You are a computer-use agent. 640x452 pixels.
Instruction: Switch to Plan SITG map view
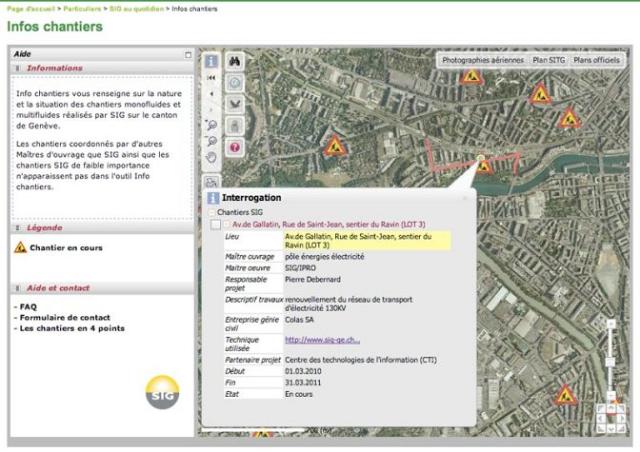click(548, 60)
